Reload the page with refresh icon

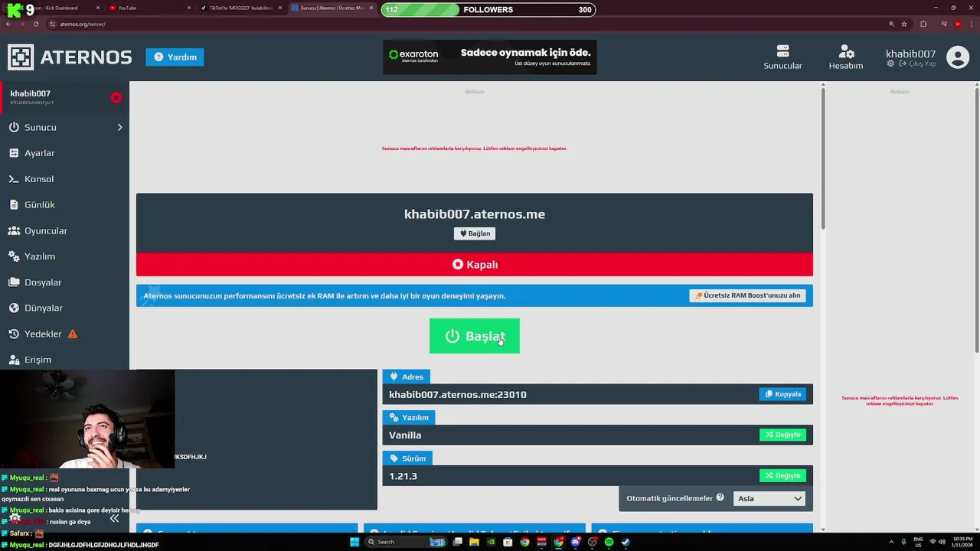tap(35, 24)
